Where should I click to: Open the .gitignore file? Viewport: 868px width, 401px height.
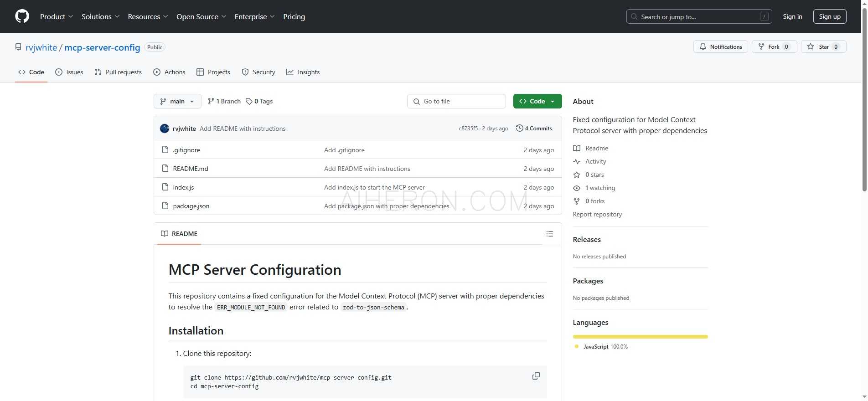[186, 150]
